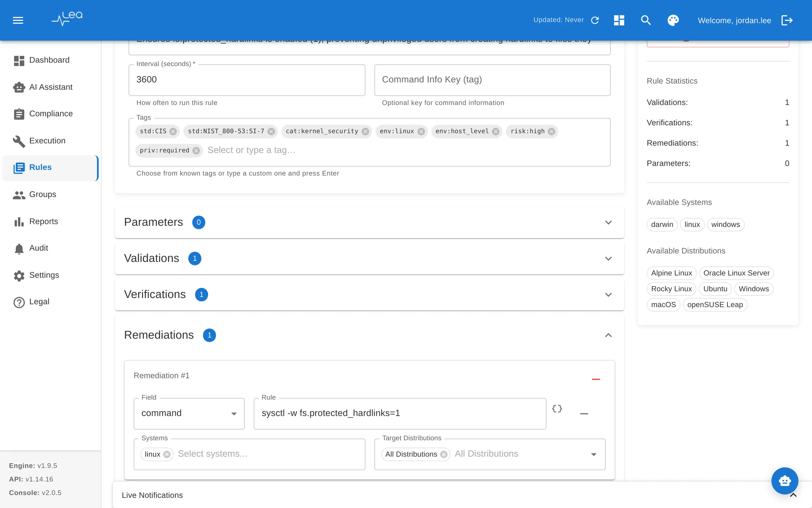Screen dimensions: 812x508
Task: Click the search magnifier icon
Action: [646, 20]
